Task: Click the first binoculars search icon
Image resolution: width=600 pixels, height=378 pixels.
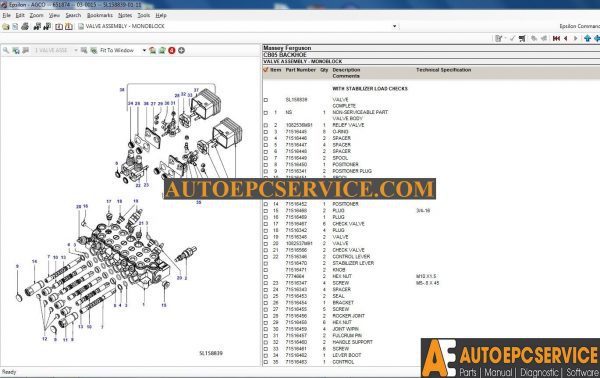Action: pos(37,26)
